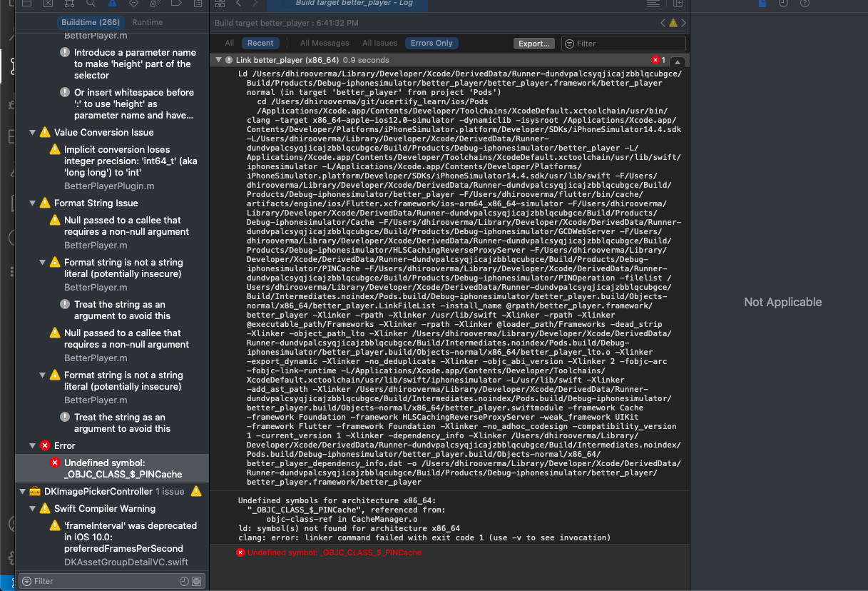The height and width of the screenshot is (591, 868).
Task: Click the warning indicator between issue arrows
Action: point(673,23)
